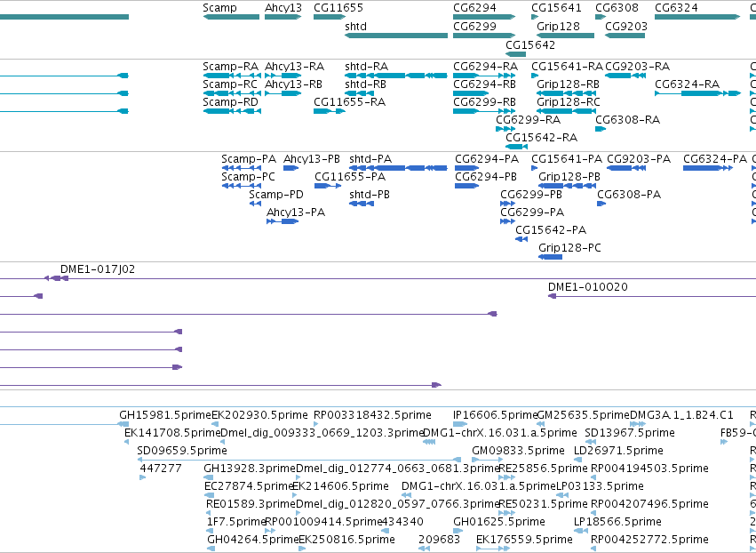756x553 pixels.
Task: Select the Ahcy13 gene feature
Action: point(283,17)
